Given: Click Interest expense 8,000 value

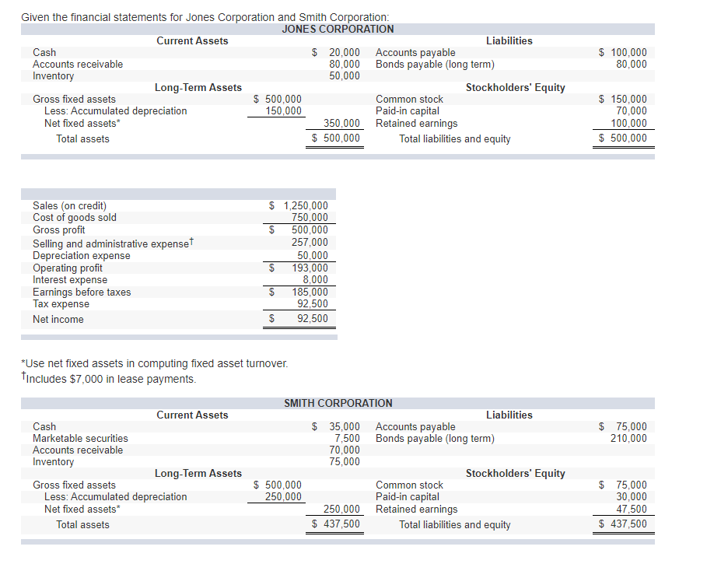Looking at the screenshot, I should click(x=315, y=280).
